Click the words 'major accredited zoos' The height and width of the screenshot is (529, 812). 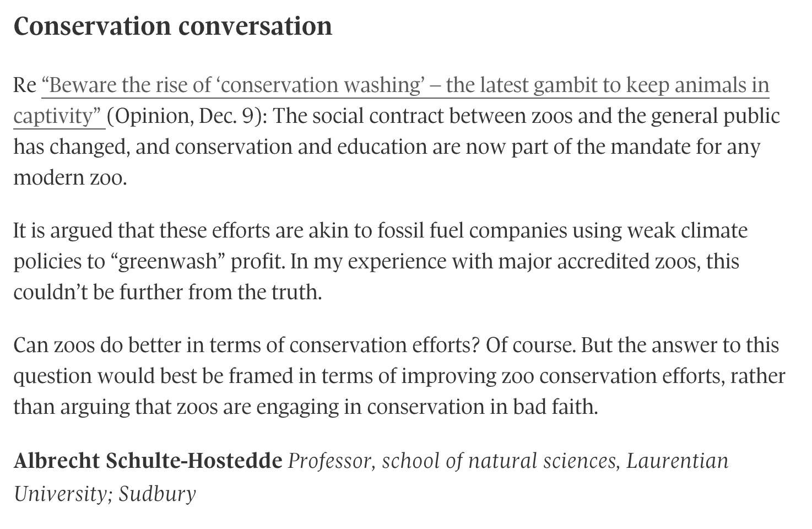coord(599,261)
